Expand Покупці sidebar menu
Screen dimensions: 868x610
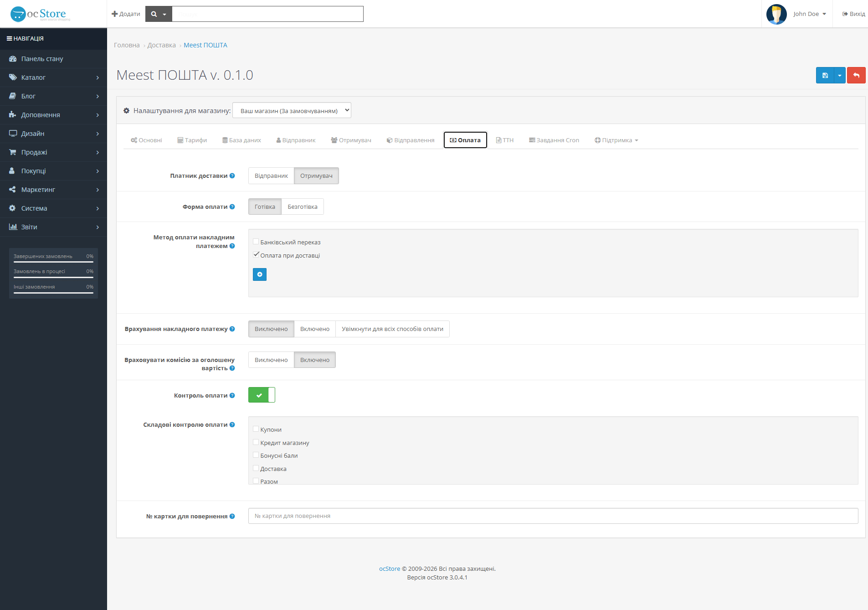click(x=53, y=171)
